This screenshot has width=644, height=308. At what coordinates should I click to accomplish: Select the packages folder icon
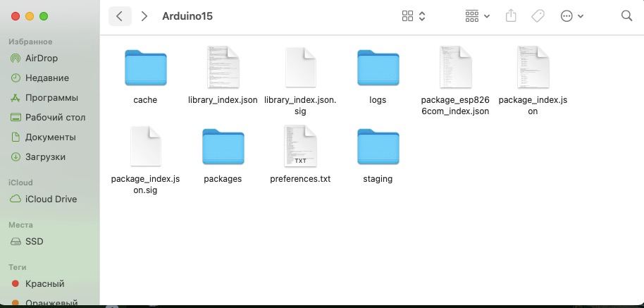pyautogui.click(x=223, y=147)
